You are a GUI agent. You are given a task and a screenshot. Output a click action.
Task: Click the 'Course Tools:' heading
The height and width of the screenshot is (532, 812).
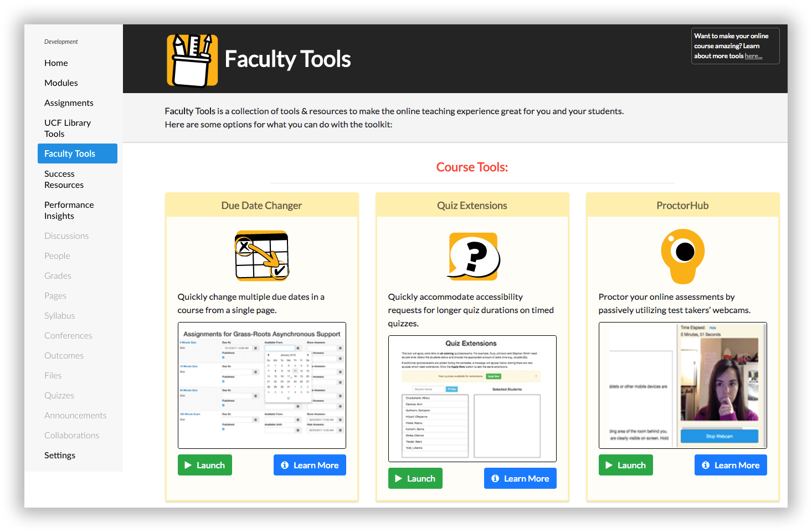(x=472, y=167)
